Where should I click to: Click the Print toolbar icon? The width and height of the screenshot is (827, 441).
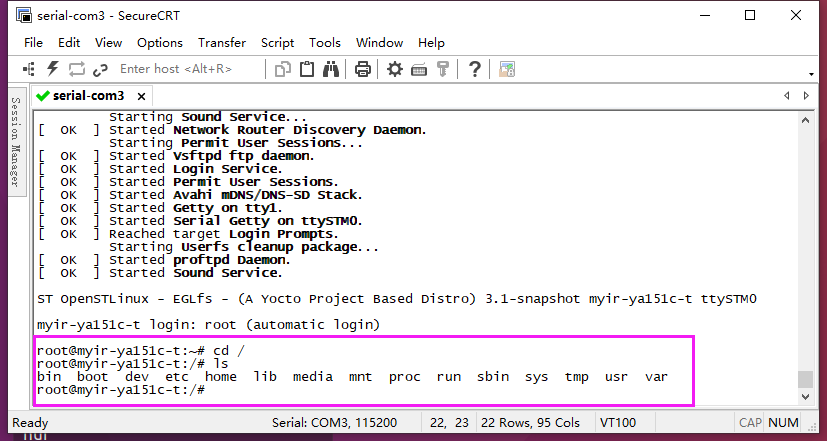coord(363,69)
